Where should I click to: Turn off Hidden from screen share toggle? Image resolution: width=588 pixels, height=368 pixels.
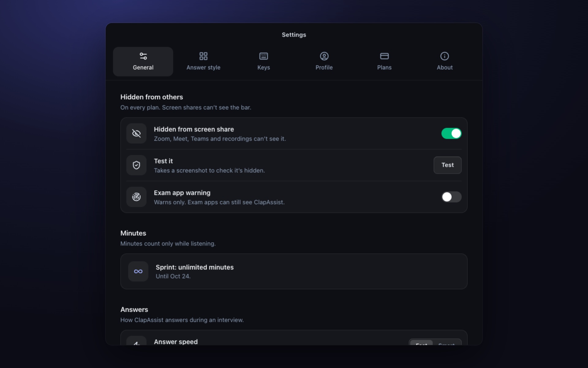pyautogui.click(x=451, y=133)
